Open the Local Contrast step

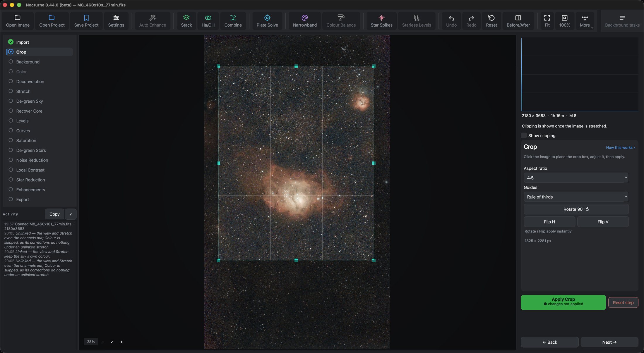(40, 170)
